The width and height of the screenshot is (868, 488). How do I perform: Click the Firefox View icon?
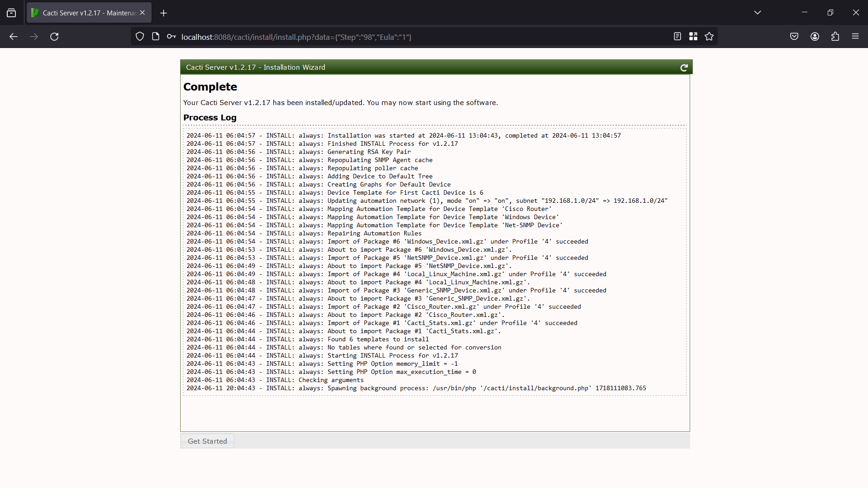click(11, 13)
